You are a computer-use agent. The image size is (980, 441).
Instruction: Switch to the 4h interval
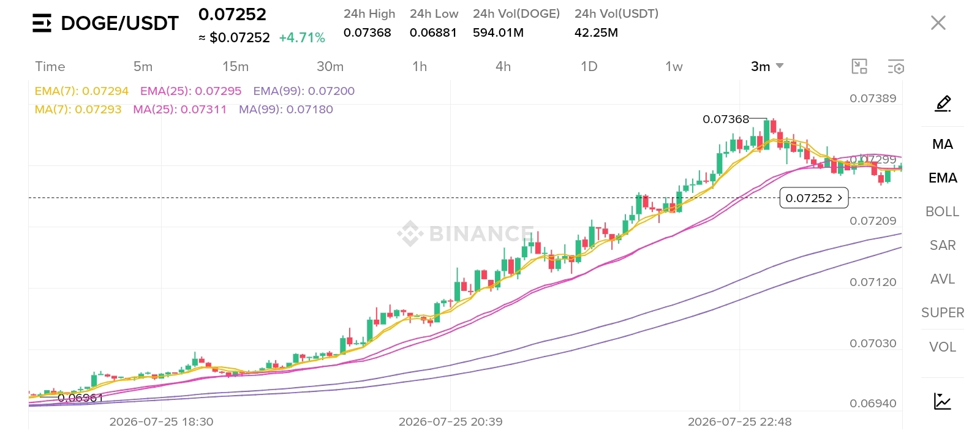coord(503,66)
